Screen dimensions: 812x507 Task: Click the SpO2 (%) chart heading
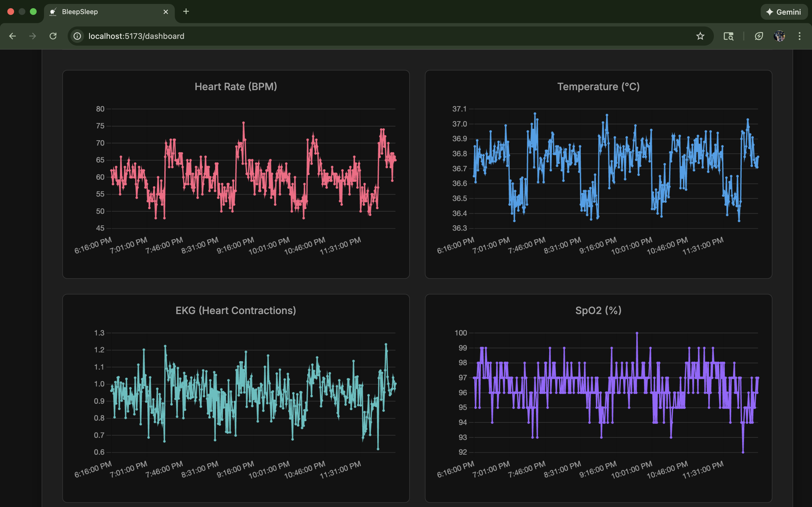click(x=598, y=310)
